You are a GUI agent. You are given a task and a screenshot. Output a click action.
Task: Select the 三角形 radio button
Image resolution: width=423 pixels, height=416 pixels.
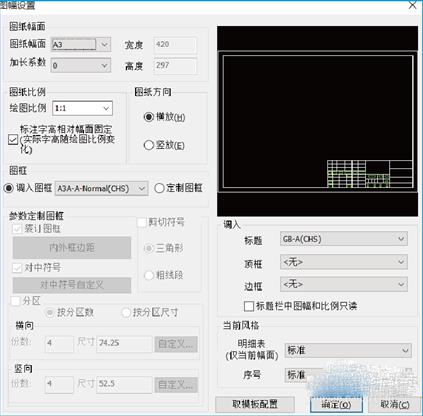click(148, 248)
